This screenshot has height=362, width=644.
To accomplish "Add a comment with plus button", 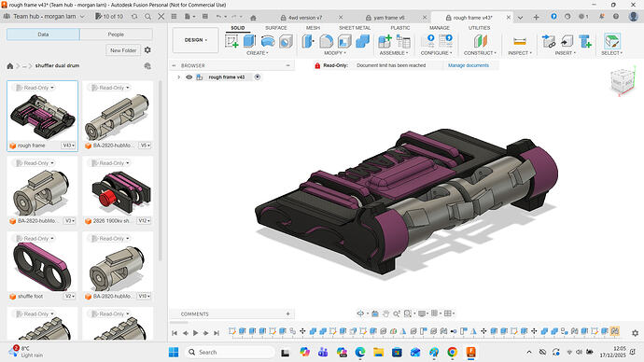I will click(287, 314).
